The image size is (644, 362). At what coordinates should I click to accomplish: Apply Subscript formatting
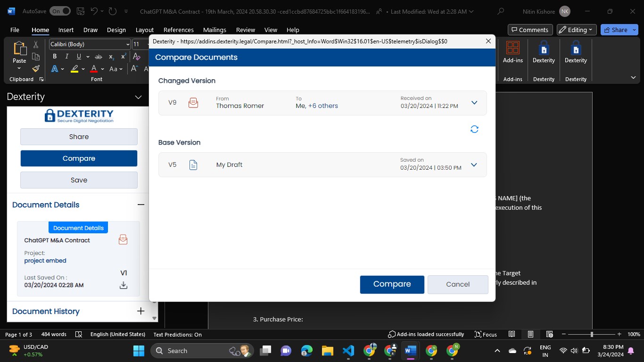click(111, 57)
